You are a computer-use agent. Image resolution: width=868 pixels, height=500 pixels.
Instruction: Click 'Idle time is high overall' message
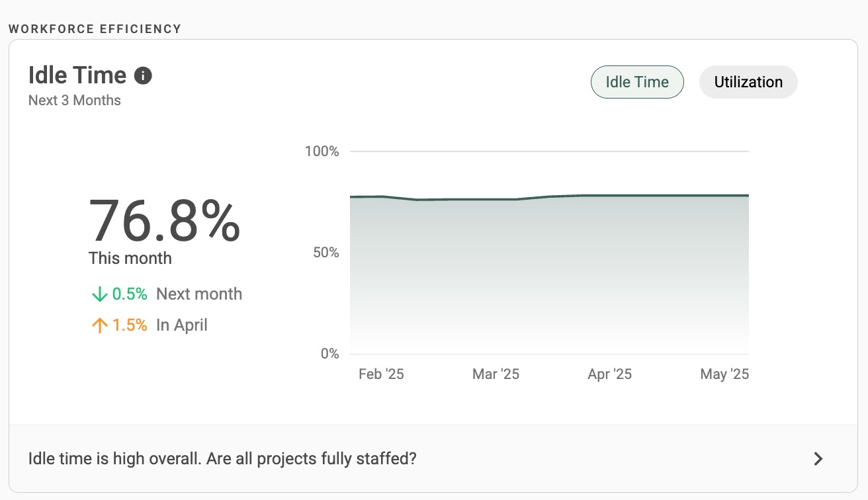222,458
